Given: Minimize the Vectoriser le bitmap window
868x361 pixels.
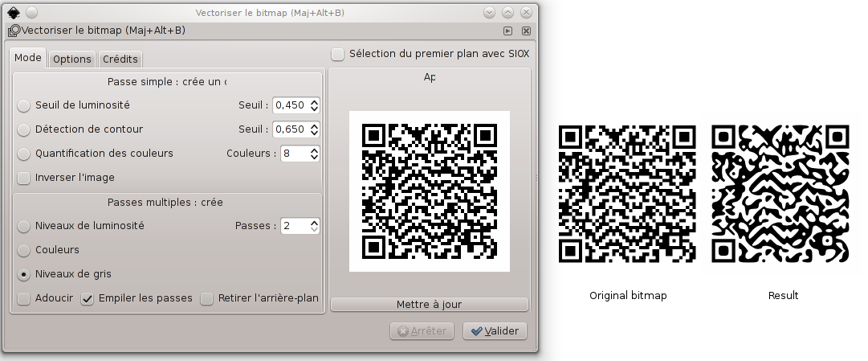Looking at the screenshot, I should [489, 12].
